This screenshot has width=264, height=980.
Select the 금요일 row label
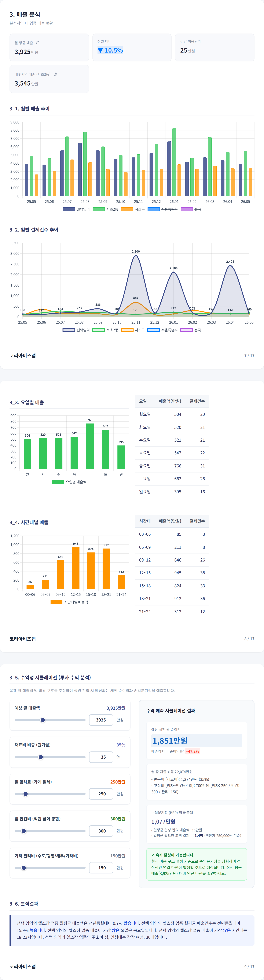pyautogui.click(x=145, y=466)
